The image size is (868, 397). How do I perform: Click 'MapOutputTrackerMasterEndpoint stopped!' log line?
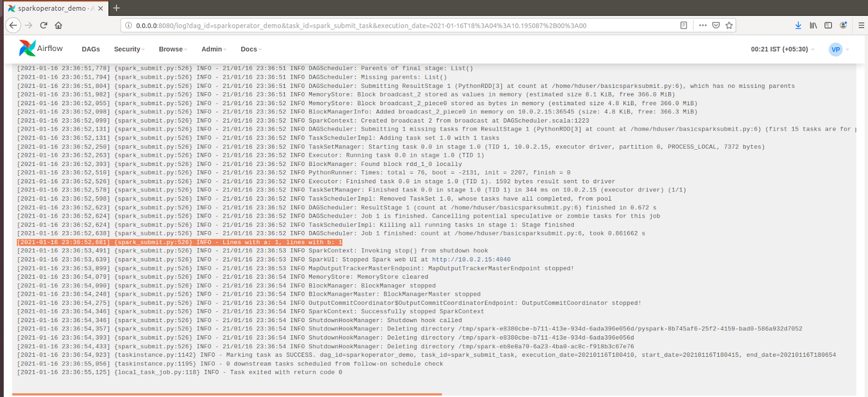(295, 268)
